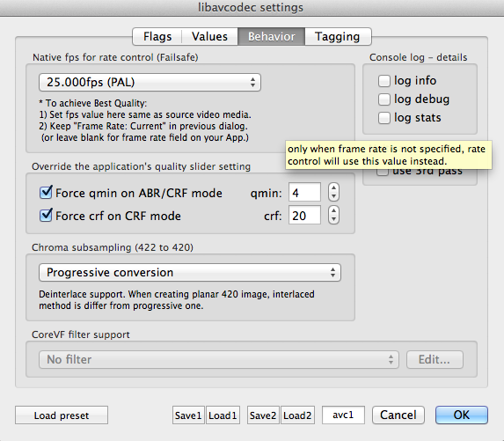
Task: Open the Values tab
Action: pyautogui.click(x=209, y=36)
